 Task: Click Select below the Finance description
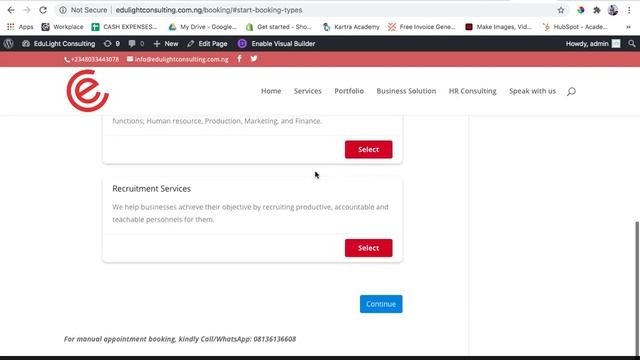tap(369, 149)
